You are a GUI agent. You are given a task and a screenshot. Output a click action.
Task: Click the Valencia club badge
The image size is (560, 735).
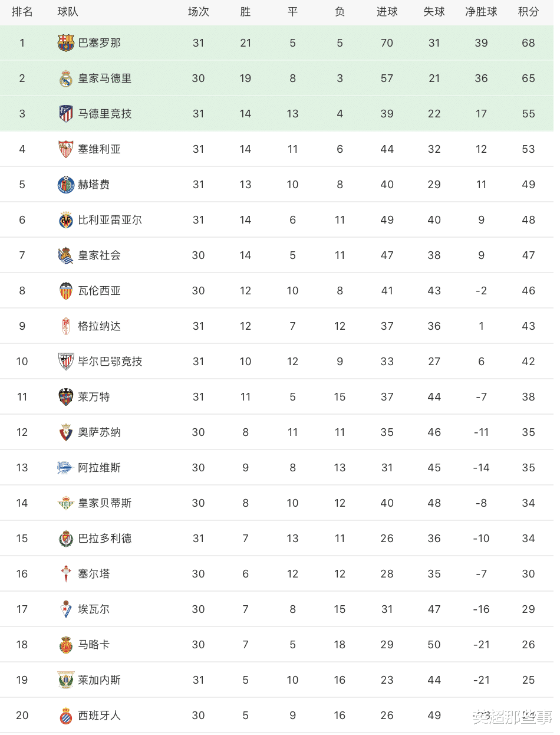pos(65,291)
